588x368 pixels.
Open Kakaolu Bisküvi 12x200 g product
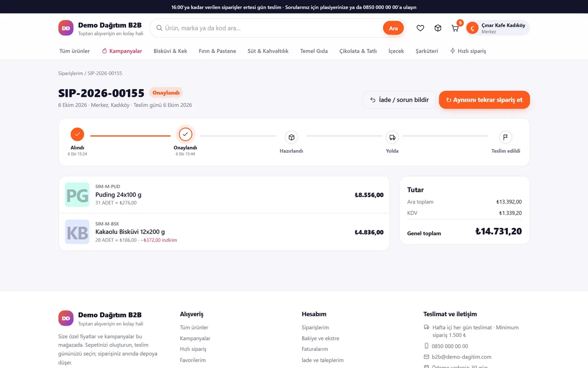pyautogui.click(x=130, y=232)
